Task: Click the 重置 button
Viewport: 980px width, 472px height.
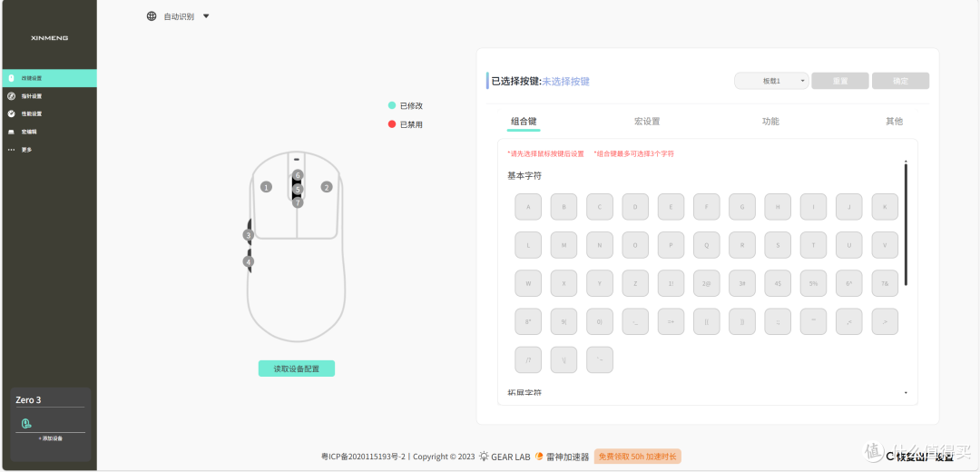Action: pyautogui.click(x=840, y=81)
